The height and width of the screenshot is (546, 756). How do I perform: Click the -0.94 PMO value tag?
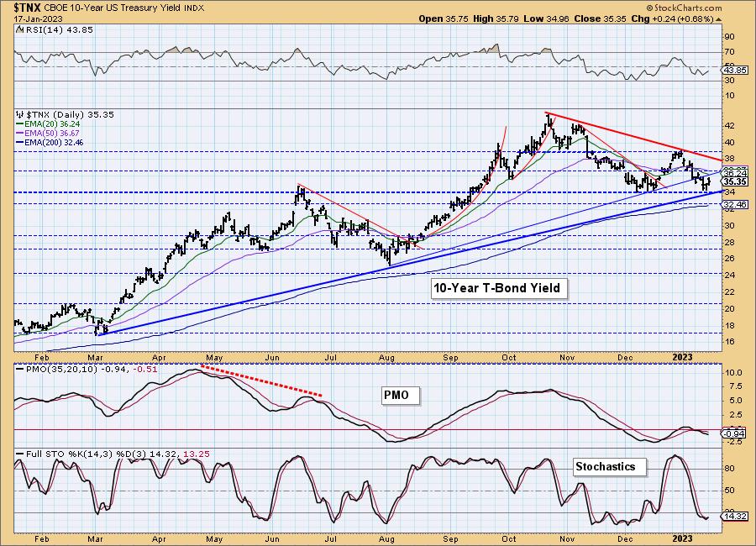(735, 433)
